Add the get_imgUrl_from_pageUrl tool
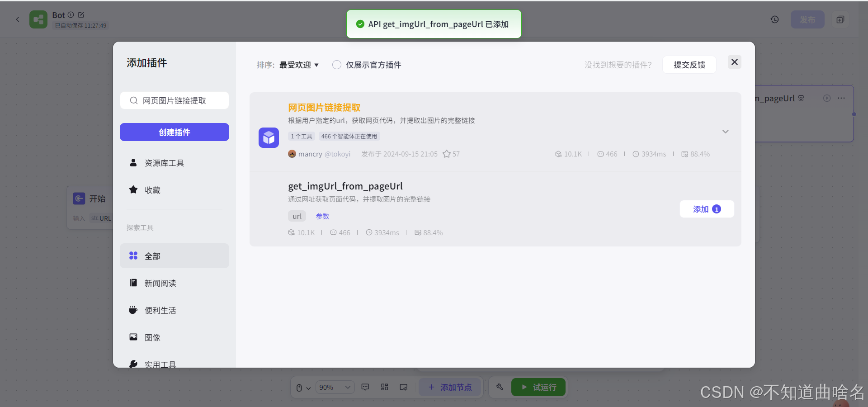Image resolution: width=868 pixels, height=407 pixels. (707, 209)
